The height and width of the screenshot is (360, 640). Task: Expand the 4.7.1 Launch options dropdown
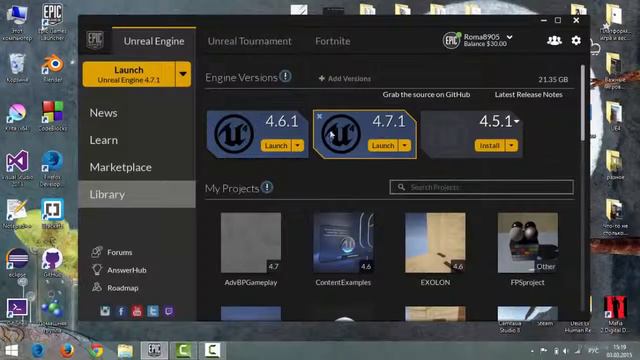(404, 145)
